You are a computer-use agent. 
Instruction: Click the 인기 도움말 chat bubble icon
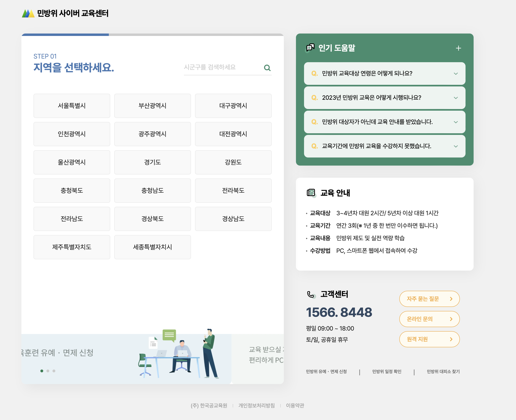(x=310, y=48)
